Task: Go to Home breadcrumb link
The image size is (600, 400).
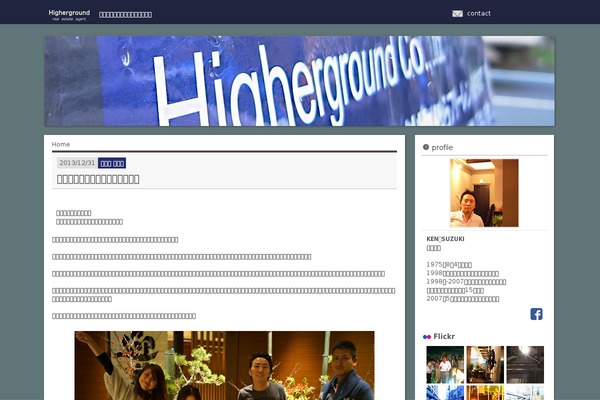Action: tap(61, 144)
